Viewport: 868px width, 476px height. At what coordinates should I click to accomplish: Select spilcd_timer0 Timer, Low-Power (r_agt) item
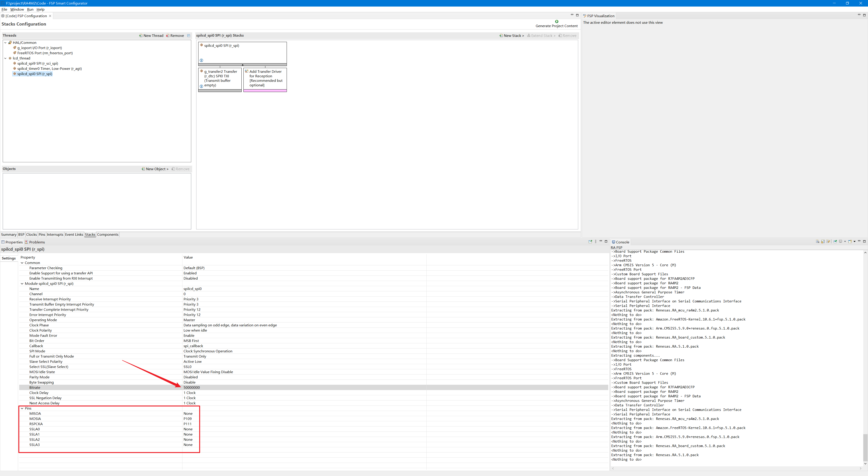[50, 69]
